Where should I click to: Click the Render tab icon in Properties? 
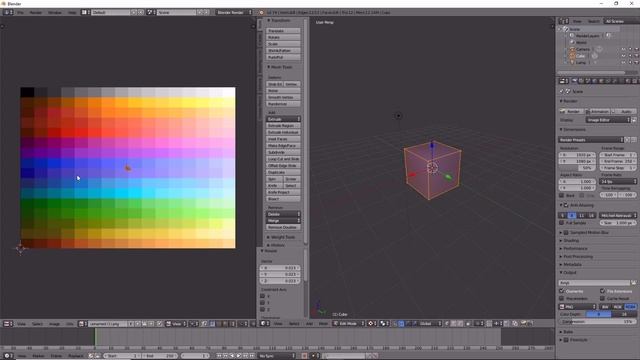point(575,81)
